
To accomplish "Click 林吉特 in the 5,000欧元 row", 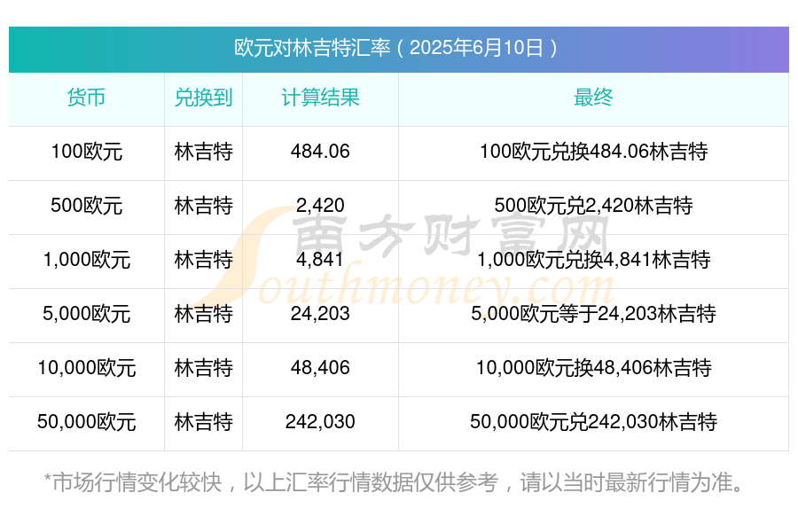I will (x=203, y=314).
